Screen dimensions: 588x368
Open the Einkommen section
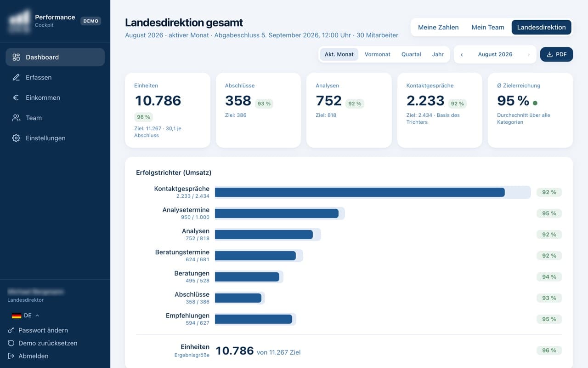[55, 98]
